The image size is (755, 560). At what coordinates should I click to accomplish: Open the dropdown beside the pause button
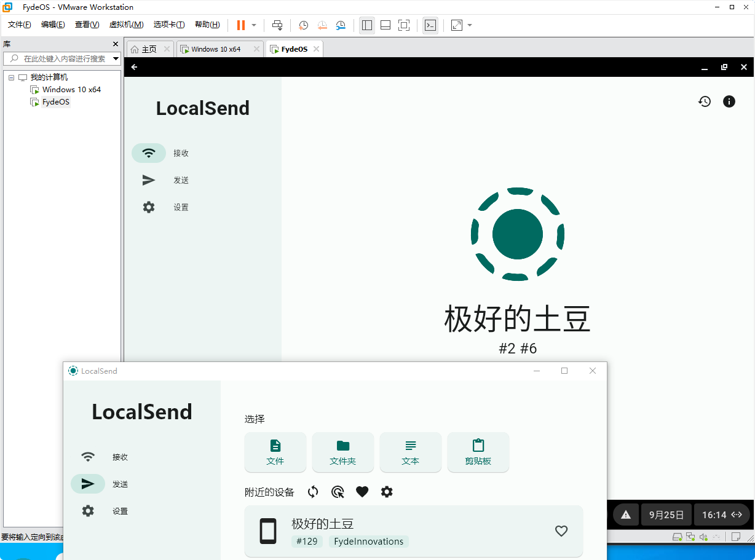251,25
